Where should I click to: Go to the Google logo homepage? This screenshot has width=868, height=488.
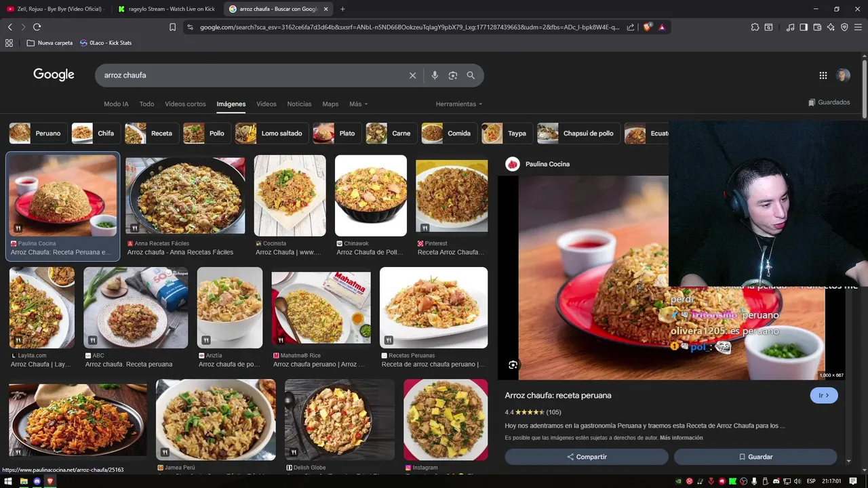tap(54, 75)
